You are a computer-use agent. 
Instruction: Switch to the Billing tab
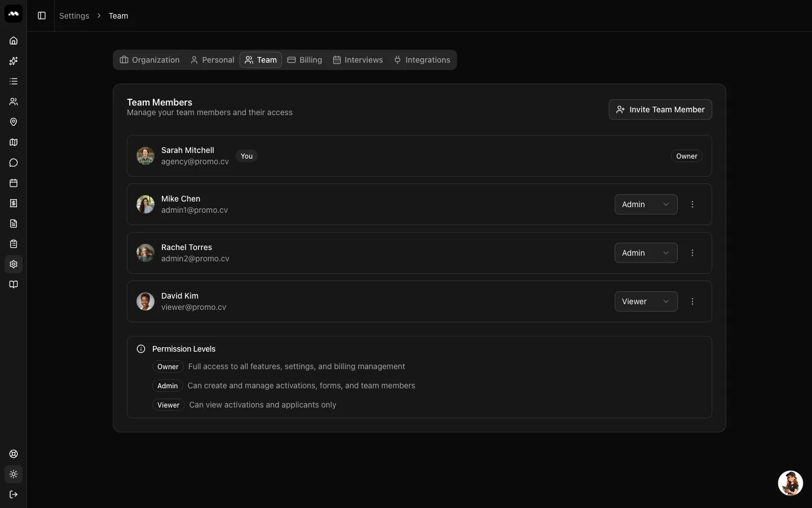[x=304, y=60]
